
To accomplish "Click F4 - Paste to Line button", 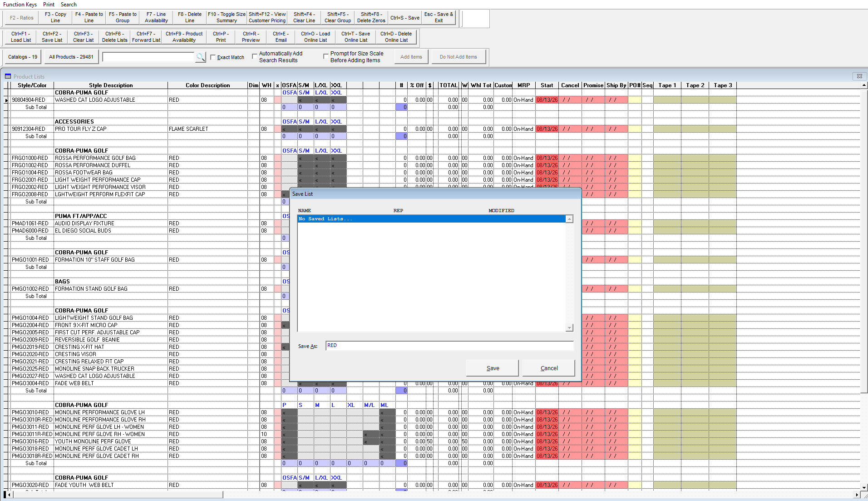I will click(89, 18).
